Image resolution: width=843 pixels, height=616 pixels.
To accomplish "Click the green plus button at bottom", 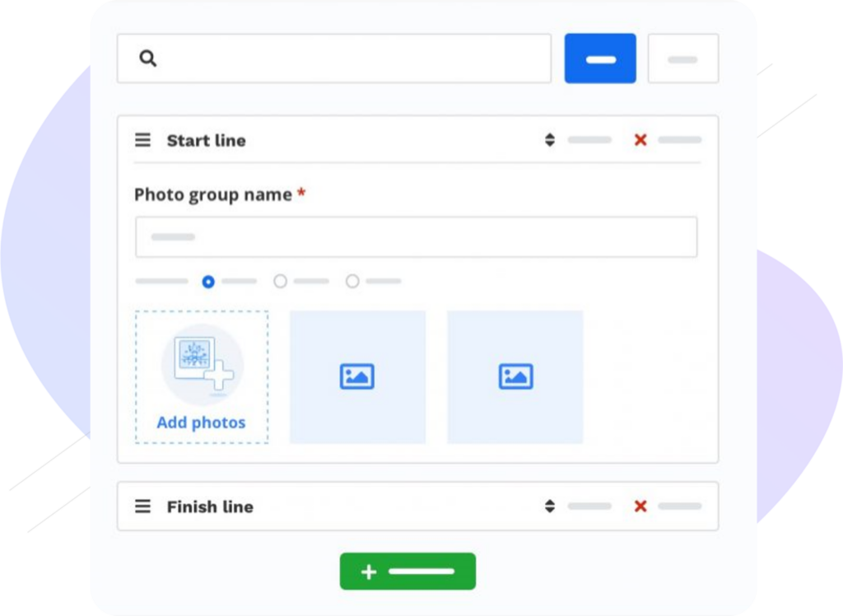I will [x=408, y=571].
